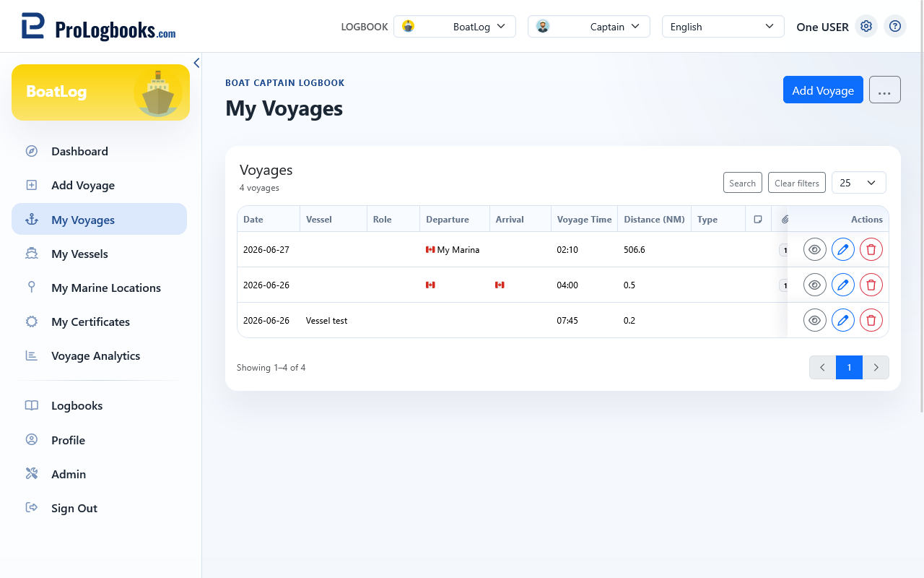View the 04:00 voyage via eye icon
This screenshot has height=578, width=924.
815,285
